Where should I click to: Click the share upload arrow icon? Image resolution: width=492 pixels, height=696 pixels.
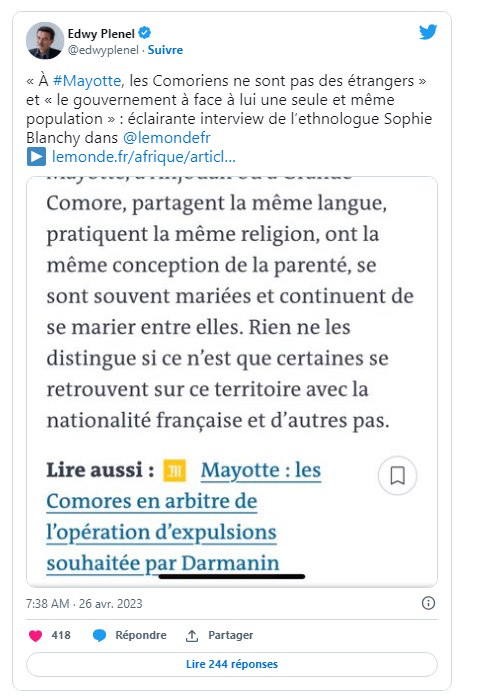tap(192, 636)
